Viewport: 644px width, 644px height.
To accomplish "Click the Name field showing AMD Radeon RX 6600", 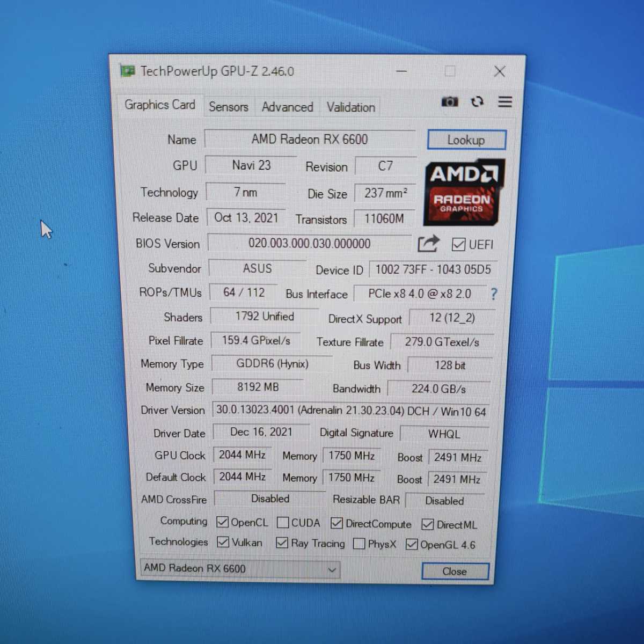I will pyautogui.click(x=310, y=140).
